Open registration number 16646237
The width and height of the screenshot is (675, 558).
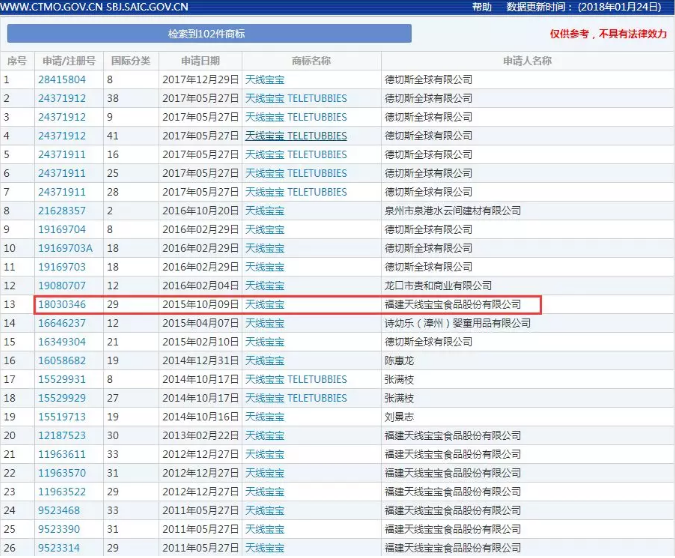pos(62,323)
